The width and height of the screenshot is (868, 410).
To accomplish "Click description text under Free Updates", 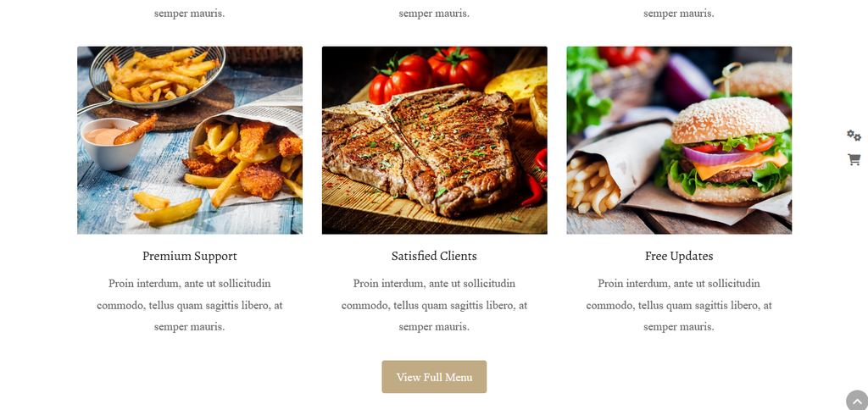I will 679,305.
